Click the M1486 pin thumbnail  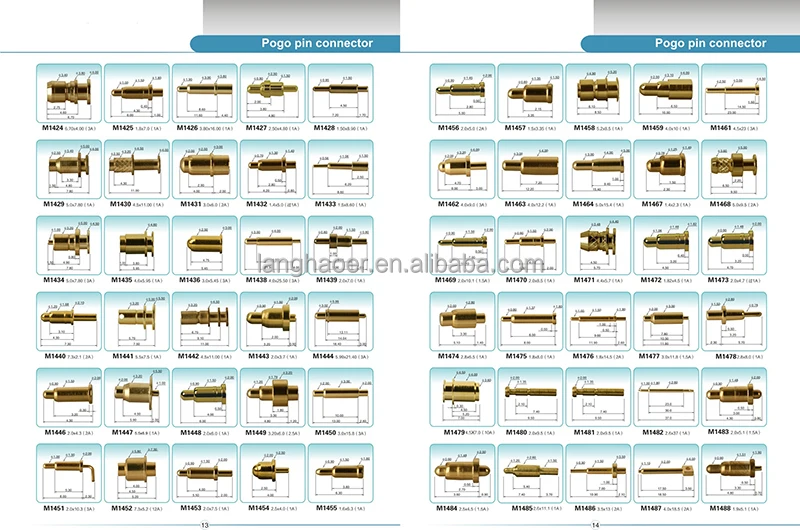coord(598,473)
